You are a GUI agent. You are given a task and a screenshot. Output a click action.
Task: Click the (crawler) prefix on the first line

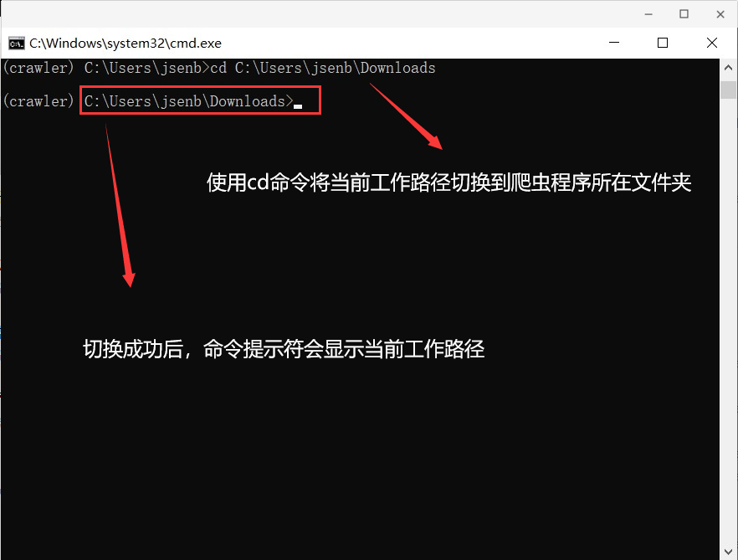pos(38,68)
